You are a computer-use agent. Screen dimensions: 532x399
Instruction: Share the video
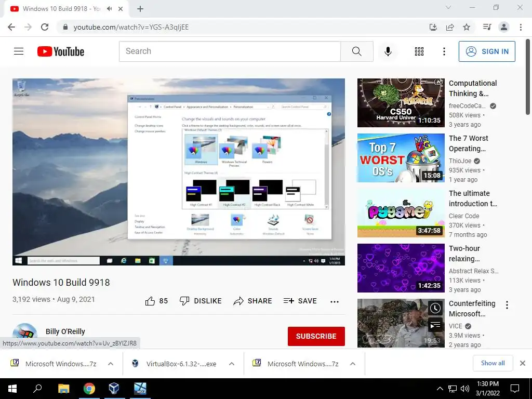tap(253, 301)
